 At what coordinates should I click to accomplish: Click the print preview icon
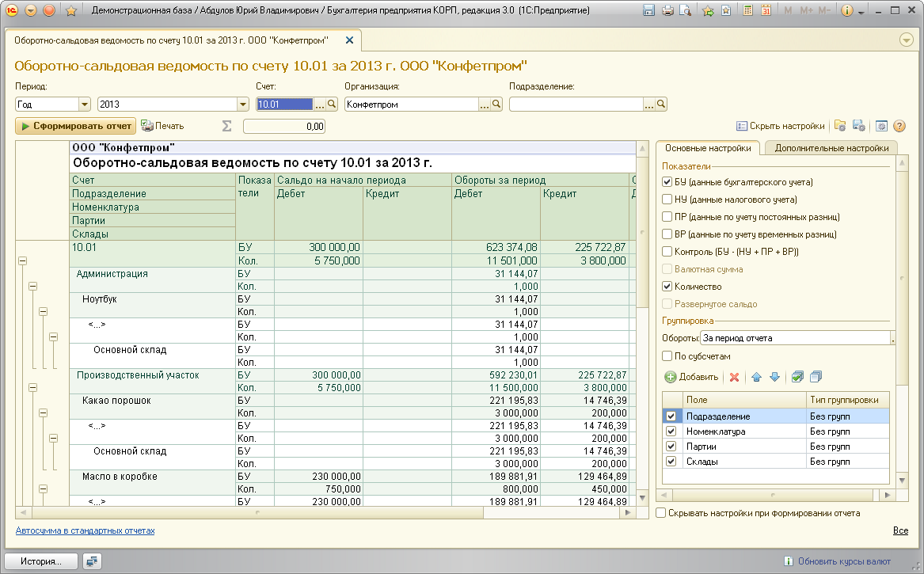686,11
